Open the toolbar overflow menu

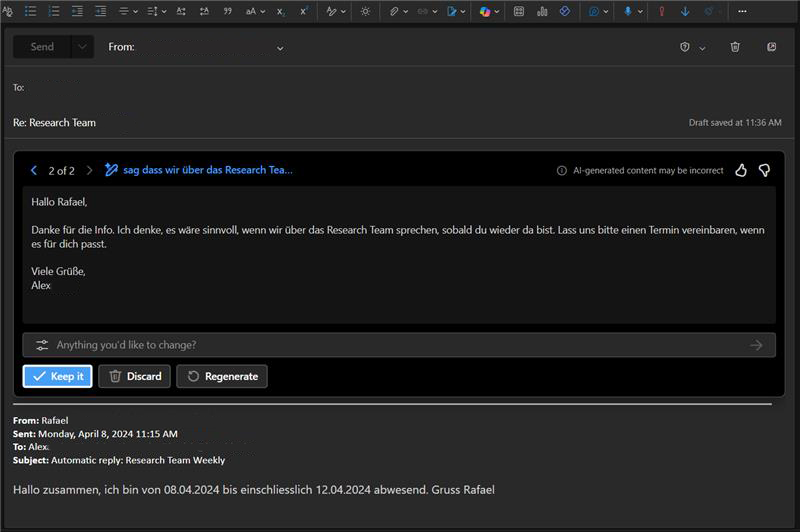[742, 11]
